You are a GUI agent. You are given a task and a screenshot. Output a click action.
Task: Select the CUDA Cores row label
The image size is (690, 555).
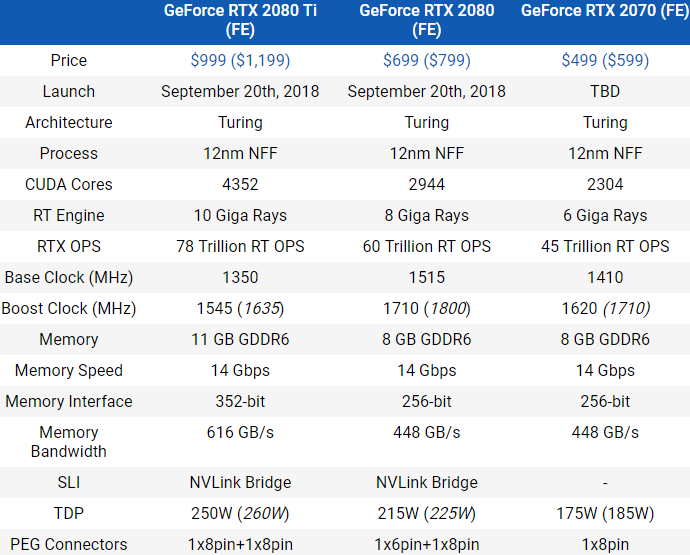(69, 184)
